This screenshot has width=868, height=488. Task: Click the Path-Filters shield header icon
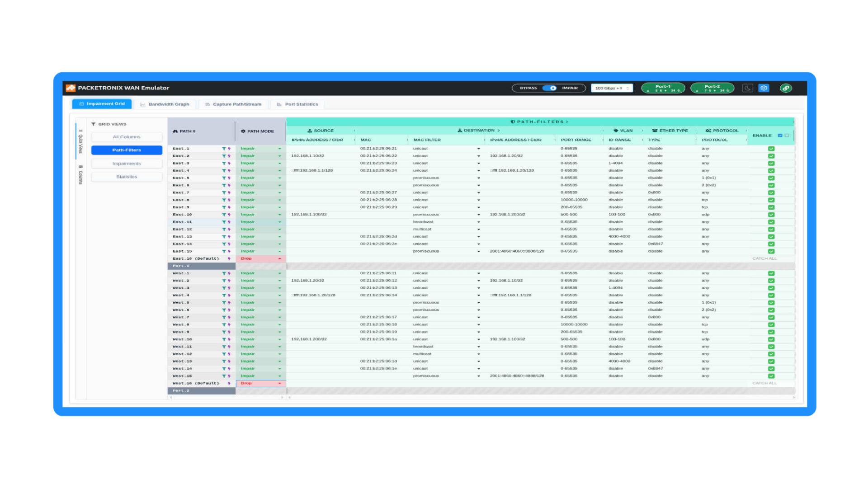point(513,122)
